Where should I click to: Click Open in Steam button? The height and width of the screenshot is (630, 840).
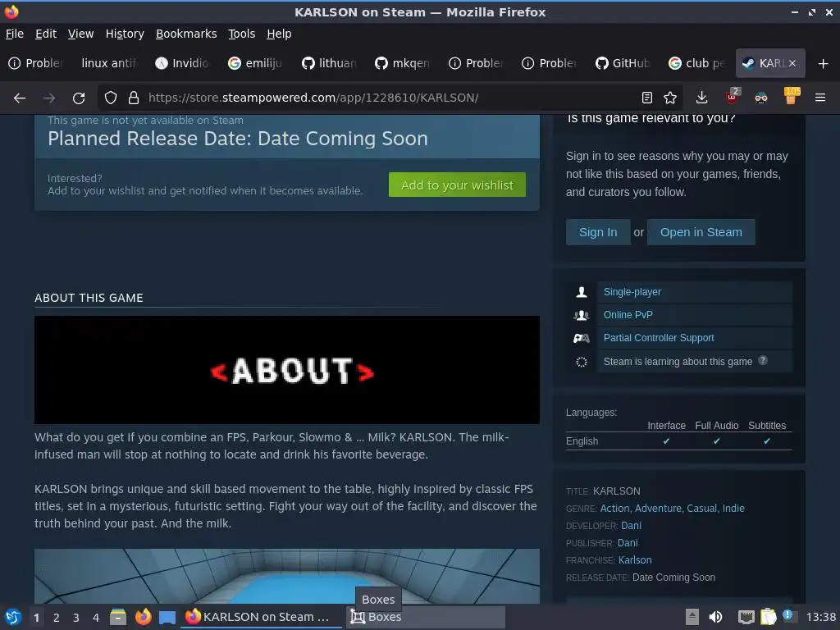pyautogui.click(x=701, y=232)
